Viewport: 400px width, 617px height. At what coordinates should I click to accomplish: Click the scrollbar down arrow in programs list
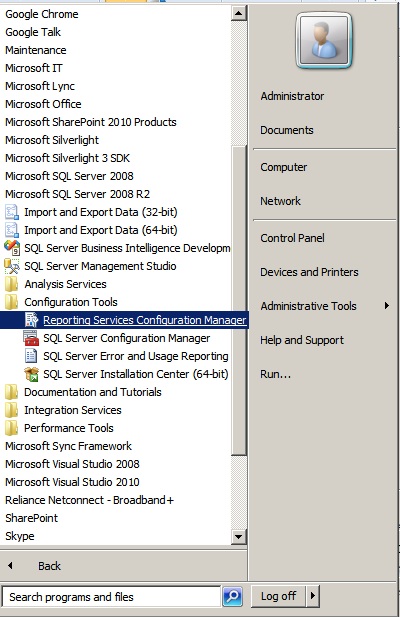coord(238,536)
